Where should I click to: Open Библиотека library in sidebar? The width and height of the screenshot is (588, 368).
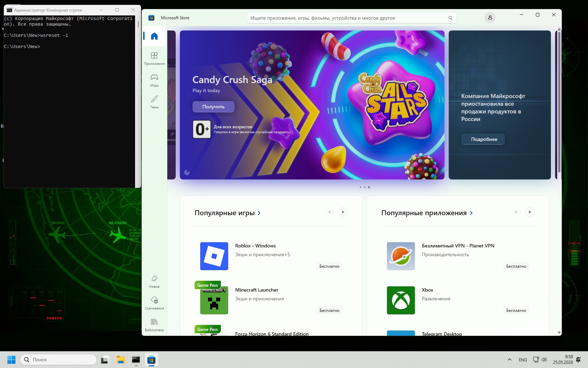[x=154, y=325]
